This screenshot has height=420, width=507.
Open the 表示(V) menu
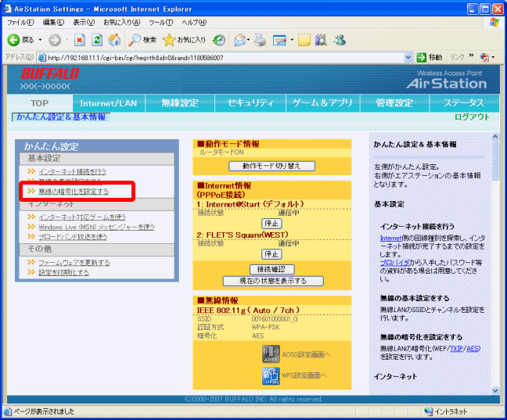tap(84, 23)
